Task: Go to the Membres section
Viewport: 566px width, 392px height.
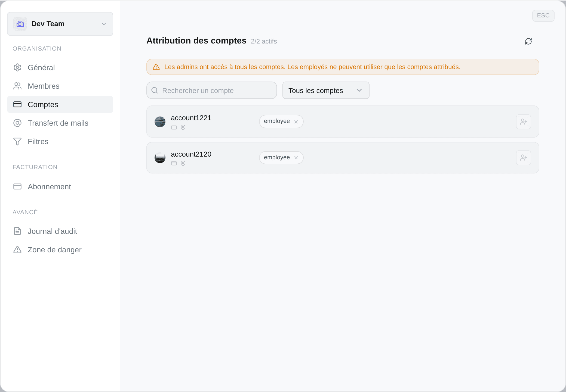Action: click(x=60, y=86)
